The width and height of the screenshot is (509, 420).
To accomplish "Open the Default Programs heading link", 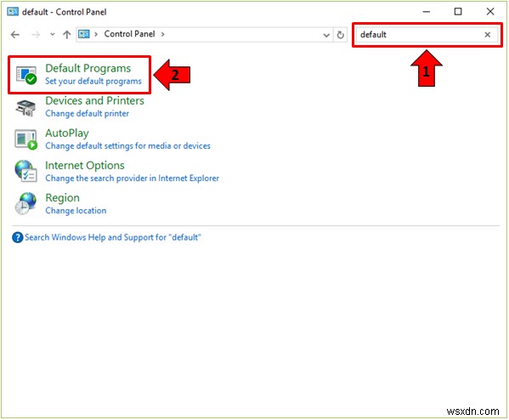I will (88, 68).
